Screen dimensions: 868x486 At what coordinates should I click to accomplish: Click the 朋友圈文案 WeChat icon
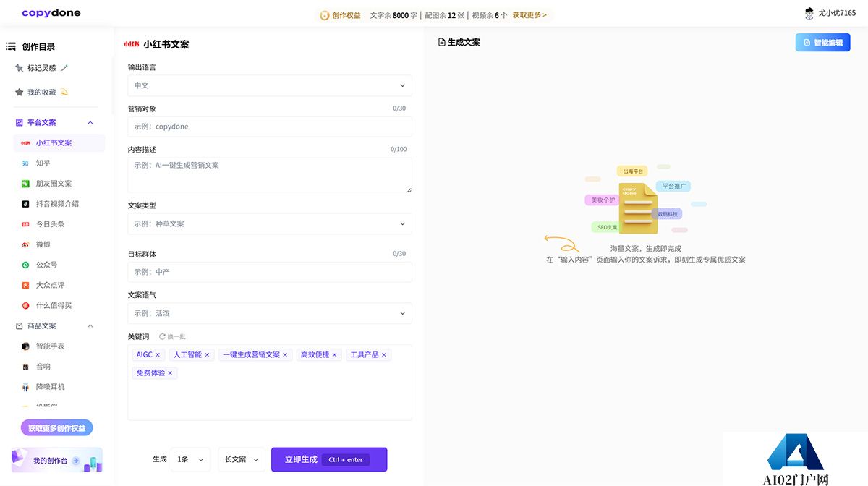[x=25, y=184]
